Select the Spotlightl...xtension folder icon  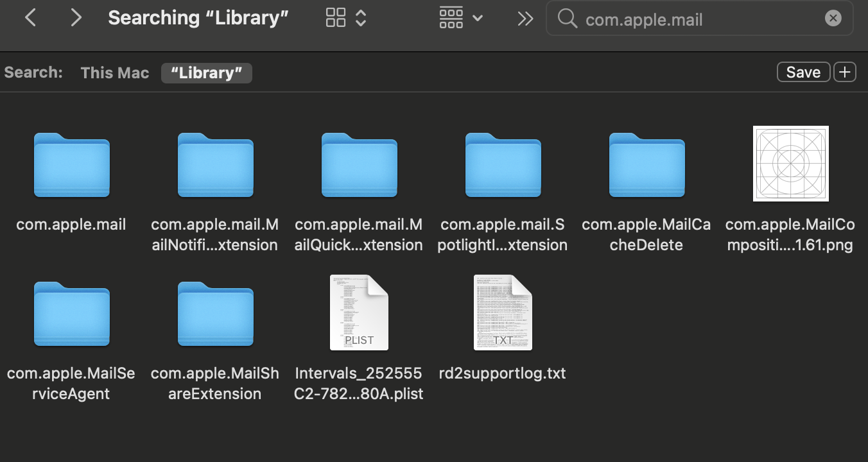point(503,165)
